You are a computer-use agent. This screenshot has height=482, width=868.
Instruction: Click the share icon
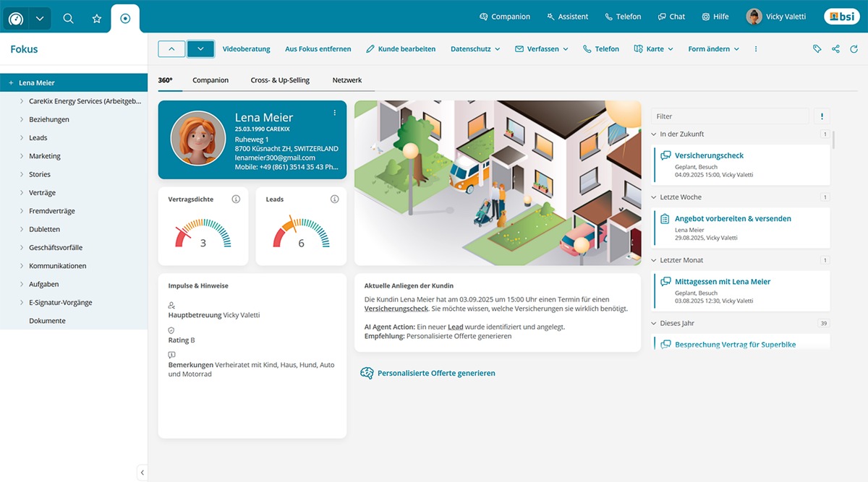(835, 49)
